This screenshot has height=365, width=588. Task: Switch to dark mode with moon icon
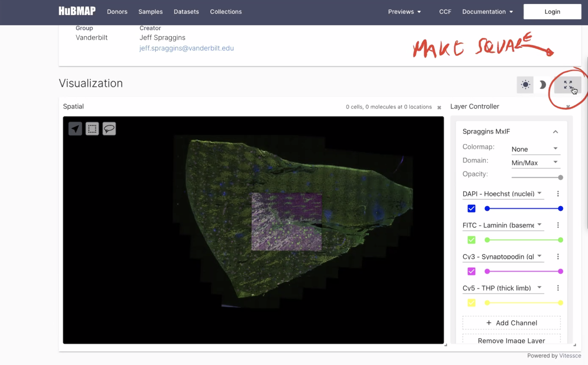[543, 85]
